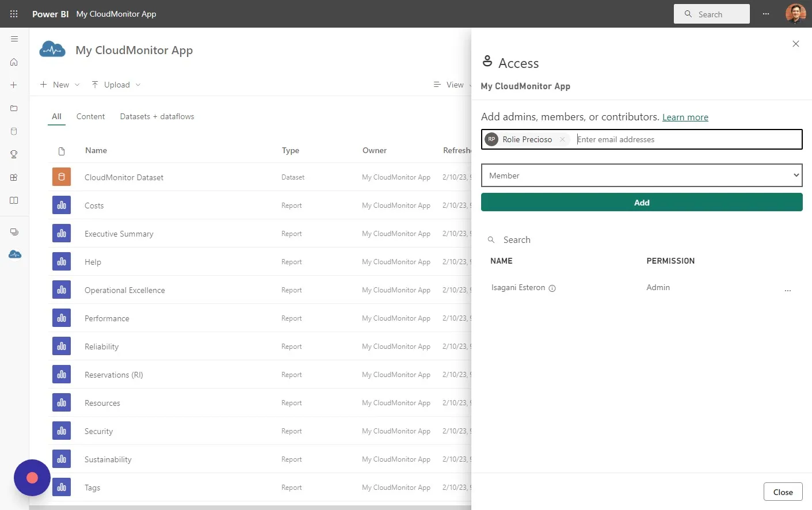812x510 pixels.
Task: Sort by the Type column header
Action: click(291, 150)
